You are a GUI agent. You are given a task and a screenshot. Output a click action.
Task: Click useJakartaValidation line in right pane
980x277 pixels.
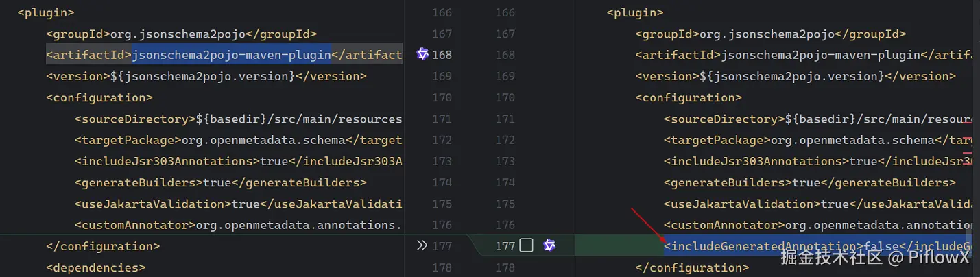(816, 204)
